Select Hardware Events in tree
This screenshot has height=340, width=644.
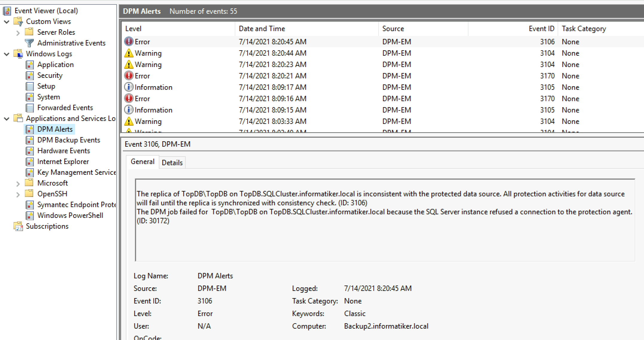64,151
